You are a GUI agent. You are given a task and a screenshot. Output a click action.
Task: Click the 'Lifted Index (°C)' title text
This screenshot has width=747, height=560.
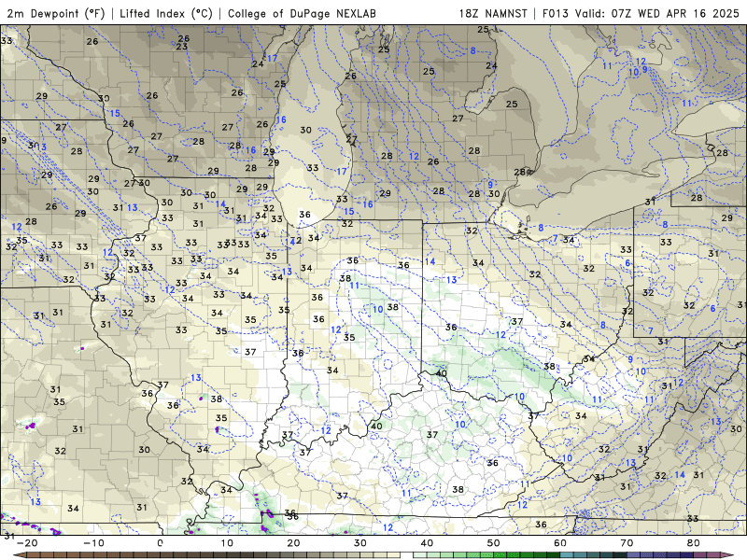click(166, 13)
